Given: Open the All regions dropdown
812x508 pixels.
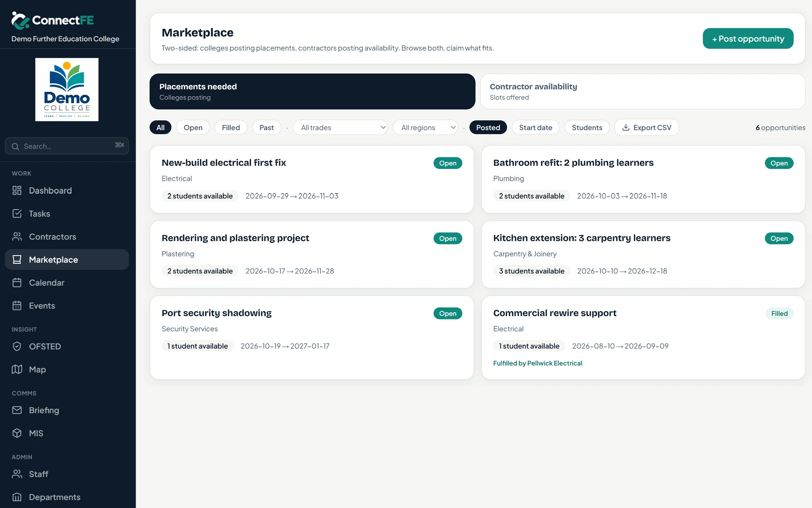Looking at the screenshot, I should 425,128.
